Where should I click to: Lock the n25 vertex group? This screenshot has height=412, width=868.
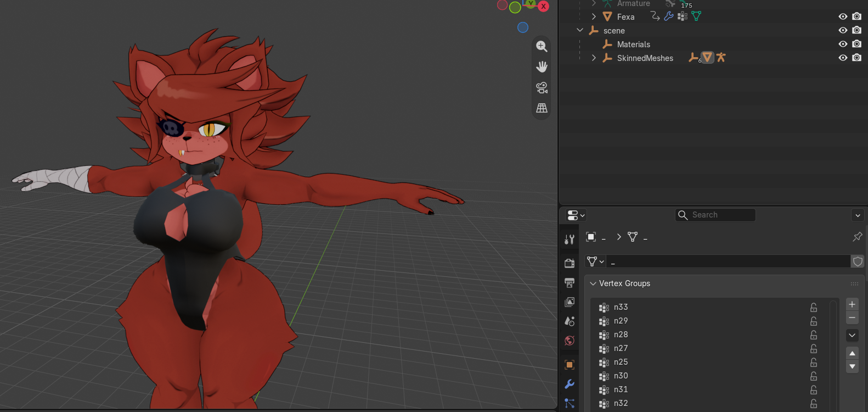click(x=814, y=362)
